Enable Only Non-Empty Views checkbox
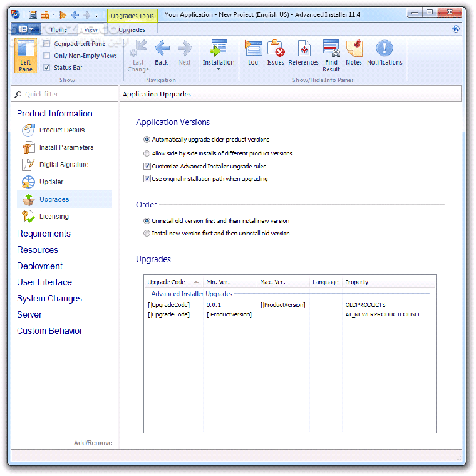476x476 pixels. [x=46, y=56]
